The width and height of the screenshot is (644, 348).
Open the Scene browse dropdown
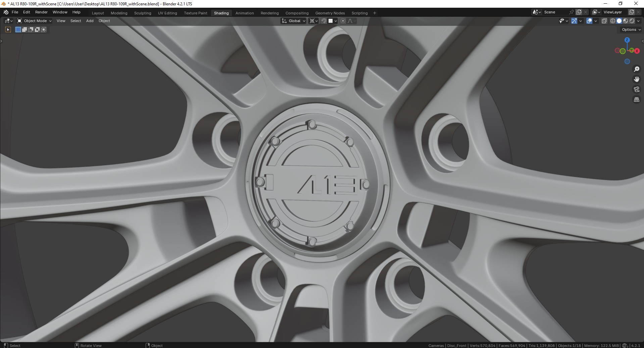(537, 12)
